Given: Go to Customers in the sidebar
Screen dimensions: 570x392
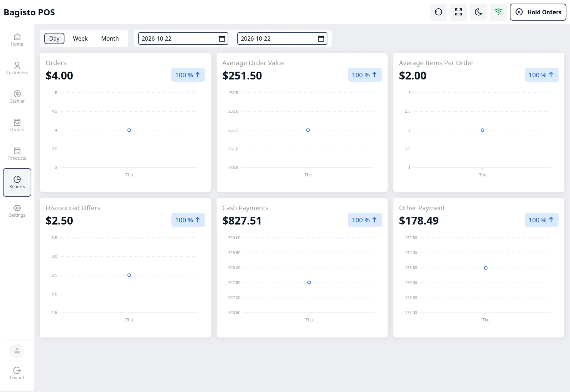Looking at the screenshot, I should tap(17, 68).
